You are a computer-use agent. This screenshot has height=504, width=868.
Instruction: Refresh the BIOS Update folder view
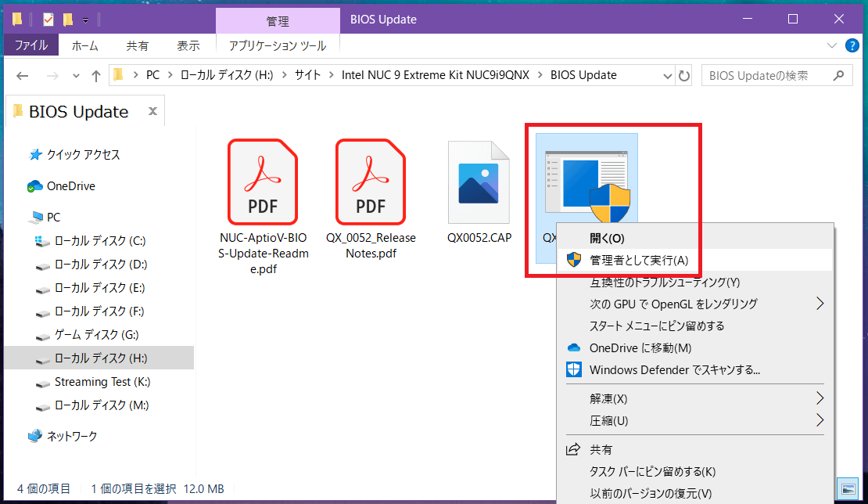click(684, 75)
